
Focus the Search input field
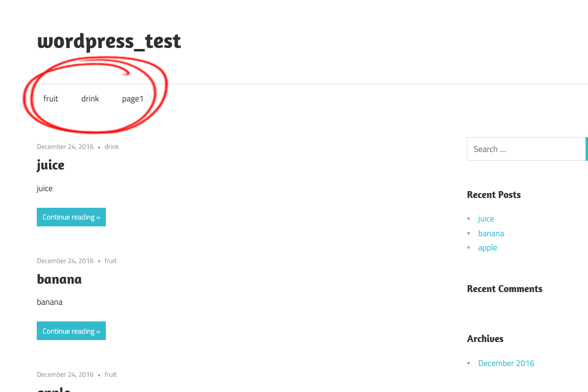tap(526, 149)
